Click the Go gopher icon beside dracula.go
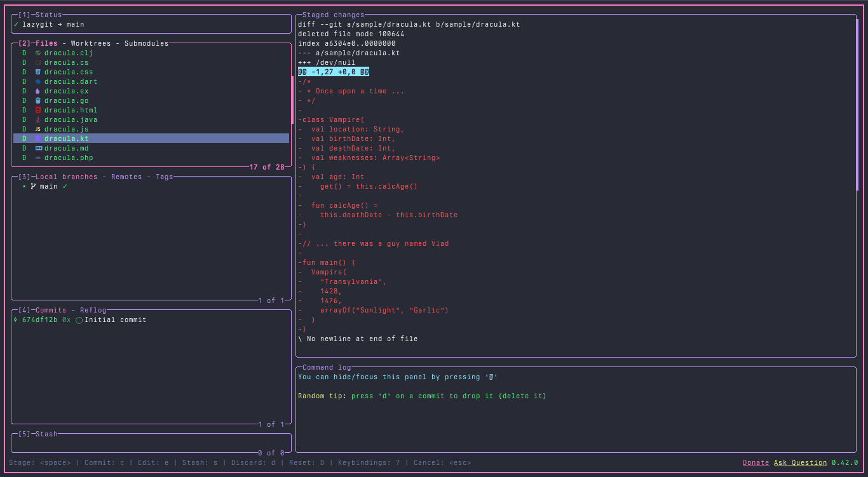868x477 pixels. (37, 100)
